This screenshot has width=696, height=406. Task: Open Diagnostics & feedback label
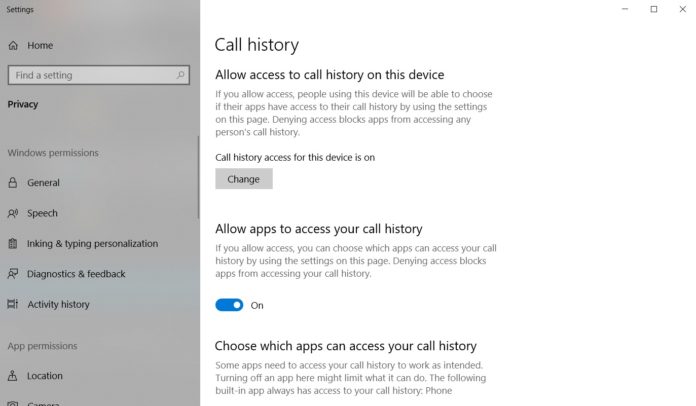point(76,274)
